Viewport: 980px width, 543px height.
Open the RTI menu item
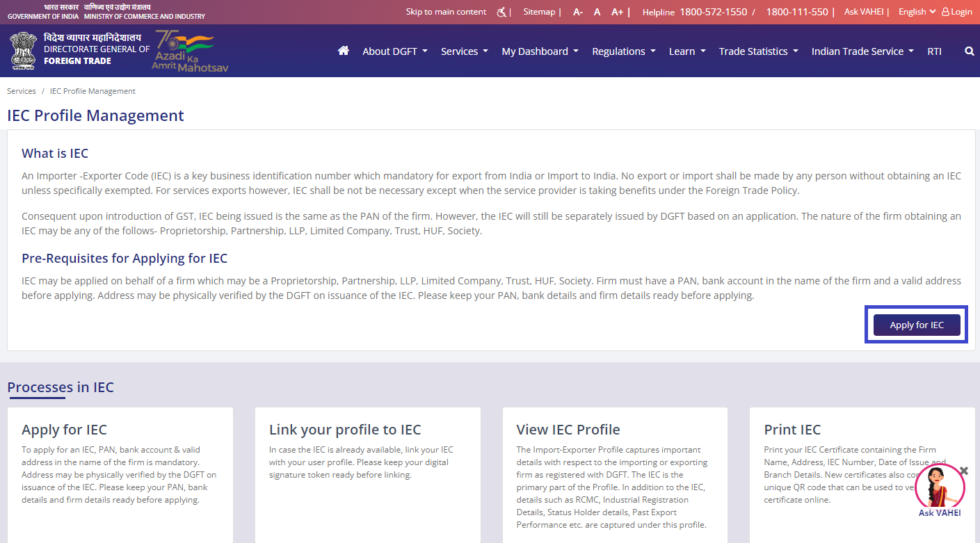(934, 51)
